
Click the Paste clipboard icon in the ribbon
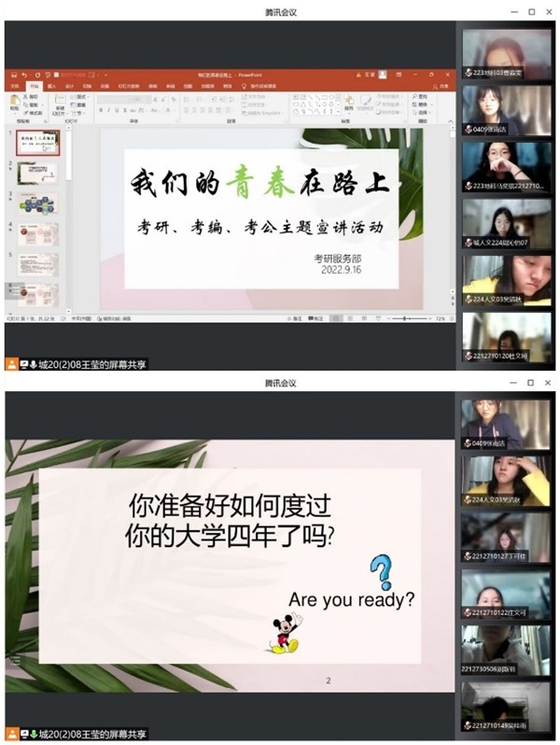(x=15, y=101)
